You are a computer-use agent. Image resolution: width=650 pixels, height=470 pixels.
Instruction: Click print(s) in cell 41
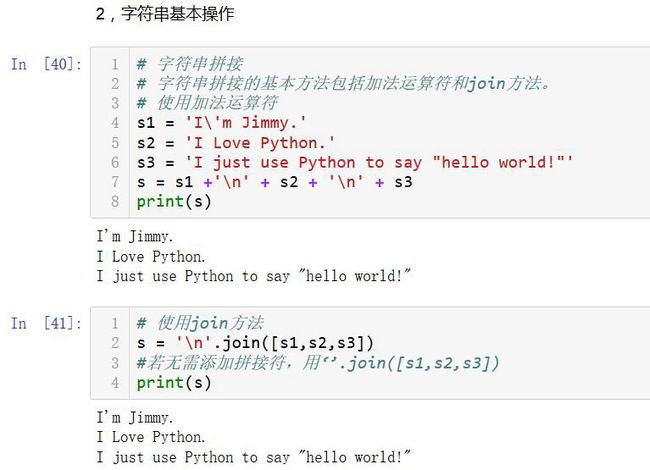(174, 383)
